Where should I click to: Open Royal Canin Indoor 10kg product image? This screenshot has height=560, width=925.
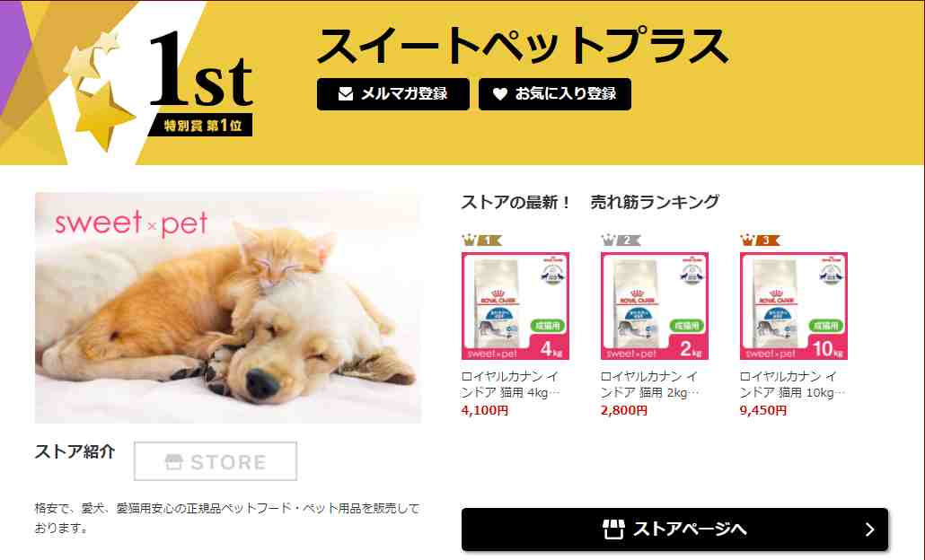pos(794,306)
